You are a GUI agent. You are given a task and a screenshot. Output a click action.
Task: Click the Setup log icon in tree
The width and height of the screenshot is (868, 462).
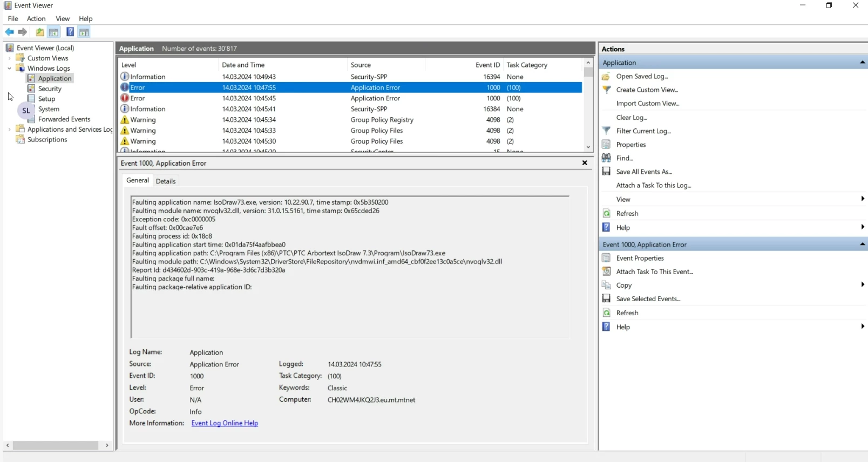coord(31,99)
